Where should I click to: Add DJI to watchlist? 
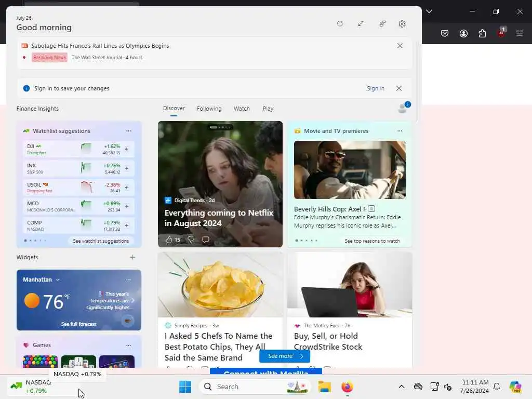pyautogui.click(x=127, y=149)
